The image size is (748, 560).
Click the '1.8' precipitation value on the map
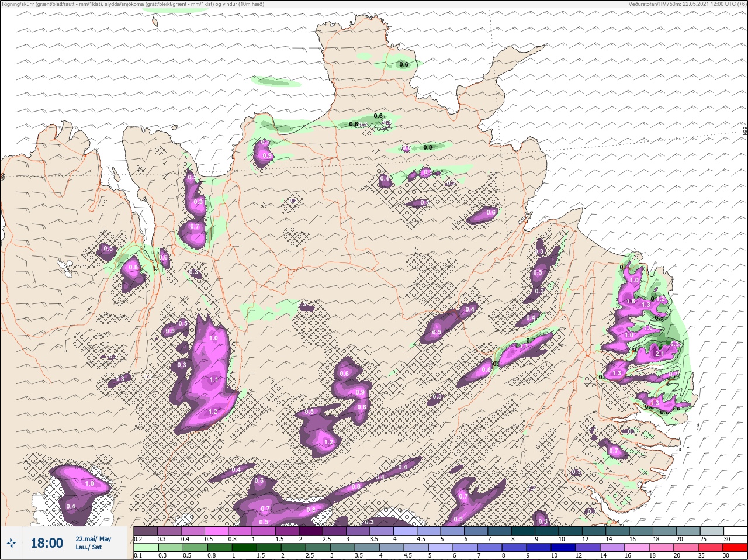point(631,302)
